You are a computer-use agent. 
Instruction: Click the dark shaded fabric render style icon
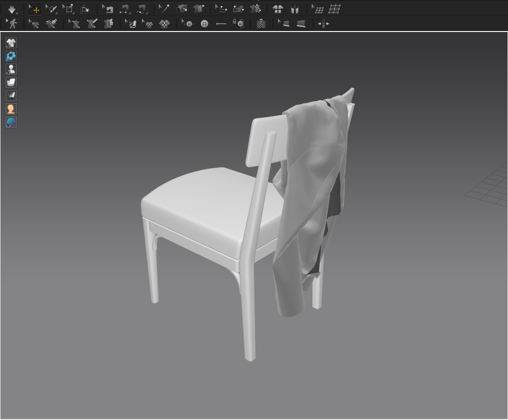coord(11,95)
